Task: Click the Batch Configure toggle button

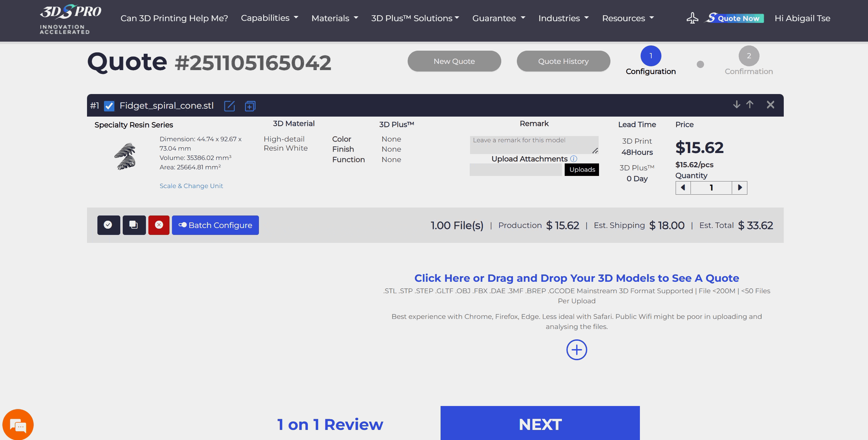Action: click(x=215, y=225)
